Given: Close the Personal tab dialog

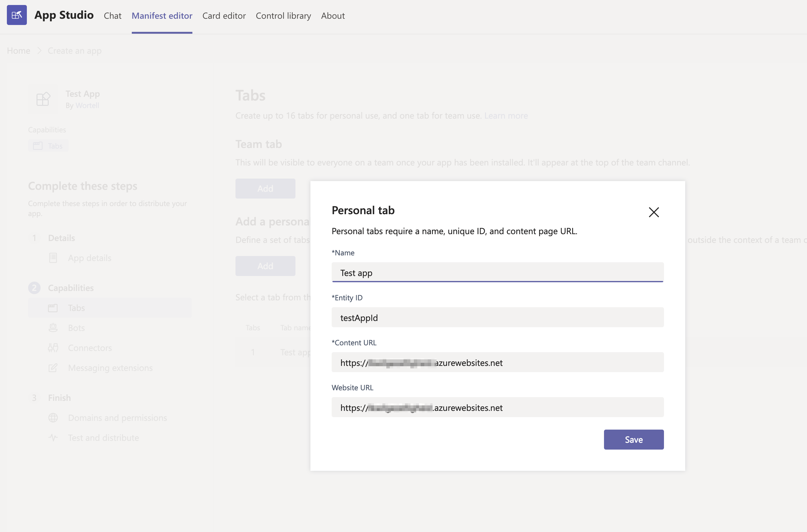Looking at the screenshot, I should (x=654, y=212).
